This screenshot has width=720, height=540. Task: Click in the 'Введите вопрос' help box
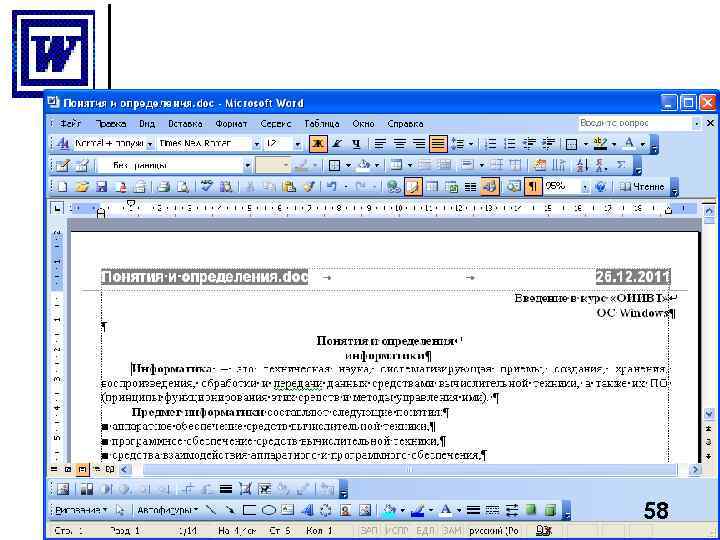[x=635, y=123]
